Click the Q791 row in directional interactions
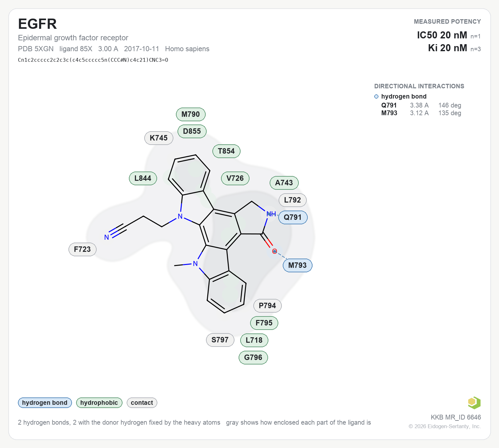 [421, 105]
